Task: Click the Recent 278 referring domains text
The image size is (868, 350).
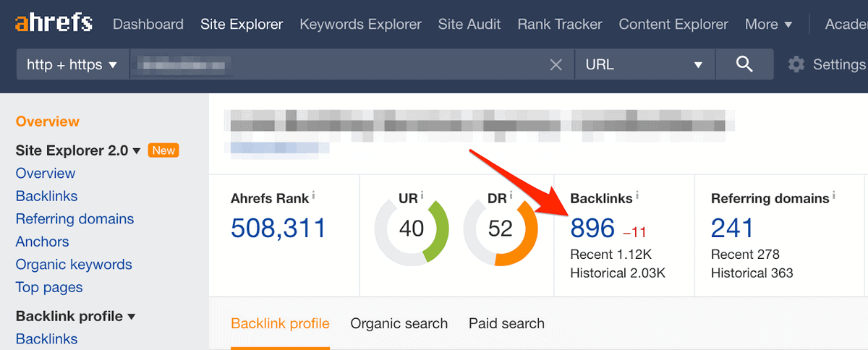Action: (745, 255)
